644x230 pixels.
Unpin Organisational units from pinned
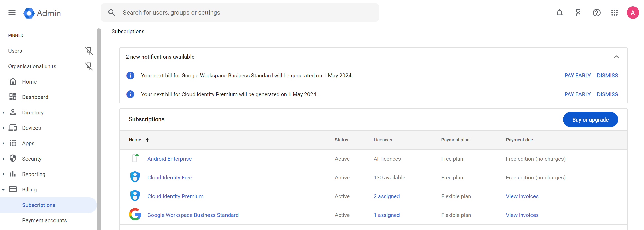coord(89,66)
